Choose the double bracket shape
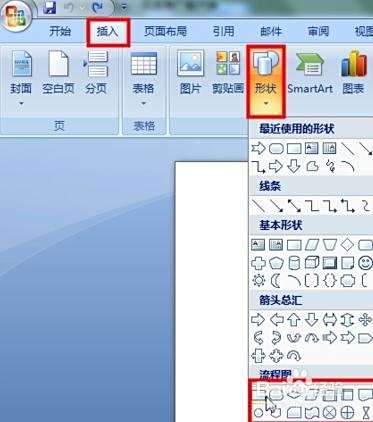This screenshot has width=373, height=422. pos(312,281)
